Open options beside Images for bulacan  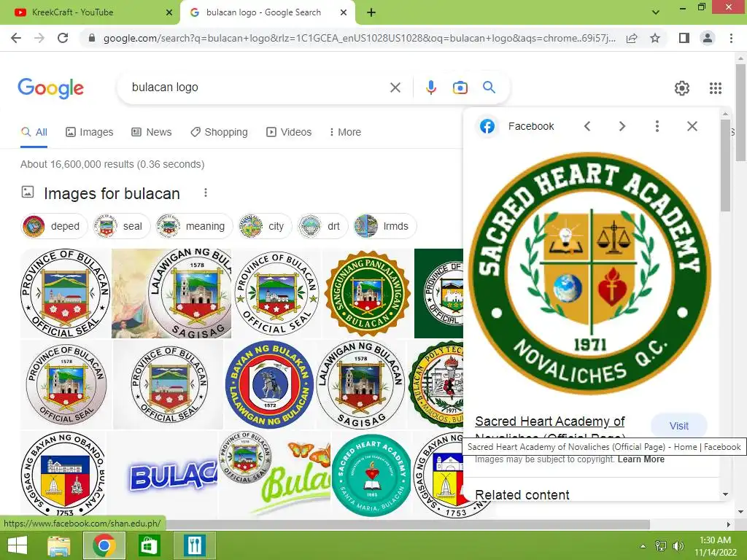click(x=205, y=192)
